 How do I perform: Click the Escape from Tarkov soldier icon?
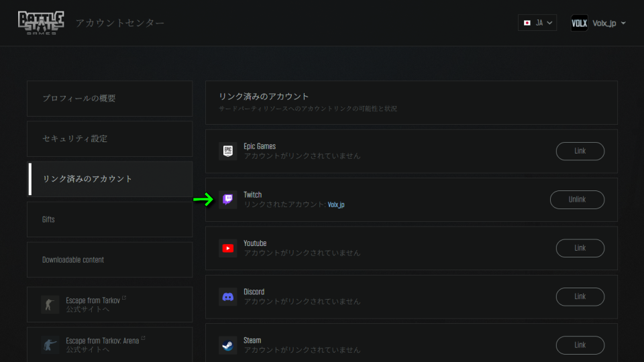coord(50,304)
